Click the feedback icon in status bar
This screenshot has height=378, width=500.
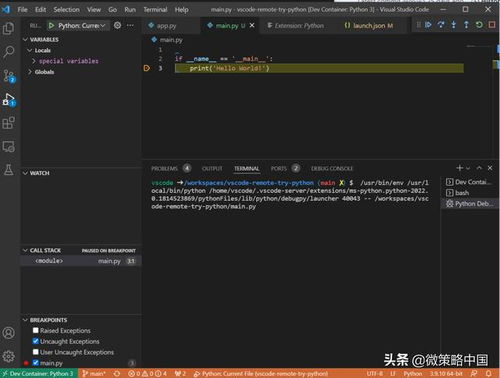pos(474,373)
